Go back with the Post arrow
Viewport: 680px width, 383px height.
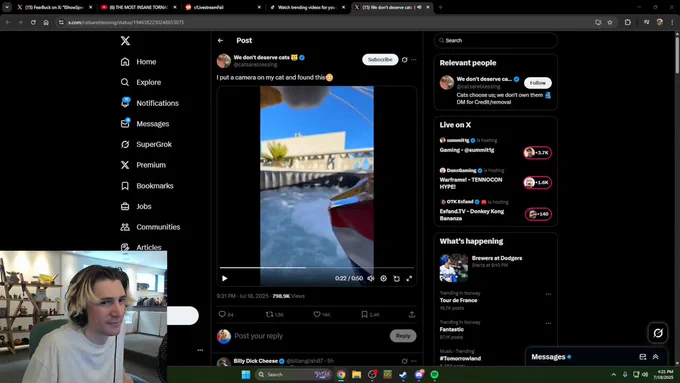tap(220, 40)
